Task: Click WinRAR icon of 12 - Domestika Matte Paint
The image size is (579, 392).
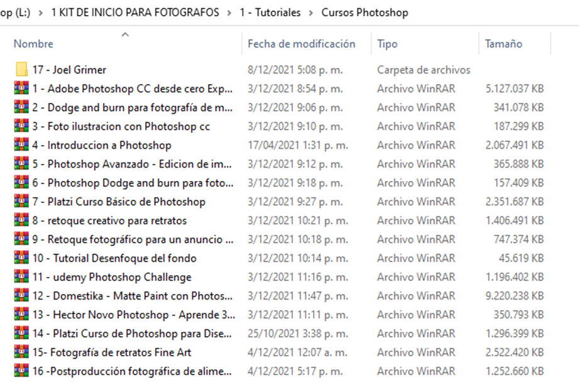Action: click(x=21, y=295)
